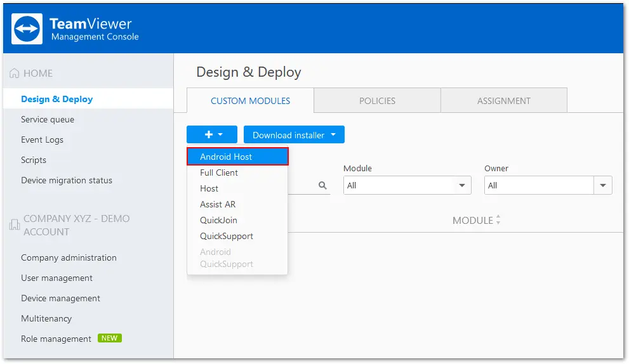Switch to the Assignment tab
Screen dimensions: 629x364
tap(504, 101)
